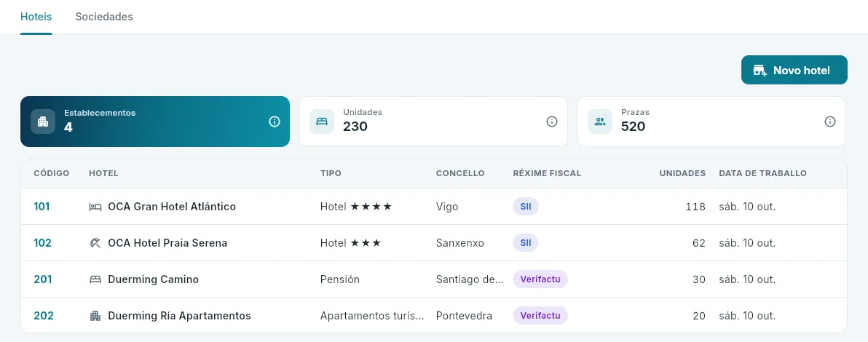Click the hotel-plus icon on Novo hotel
The width and height of the screenshot is (868, 342).
pos(760,71)
